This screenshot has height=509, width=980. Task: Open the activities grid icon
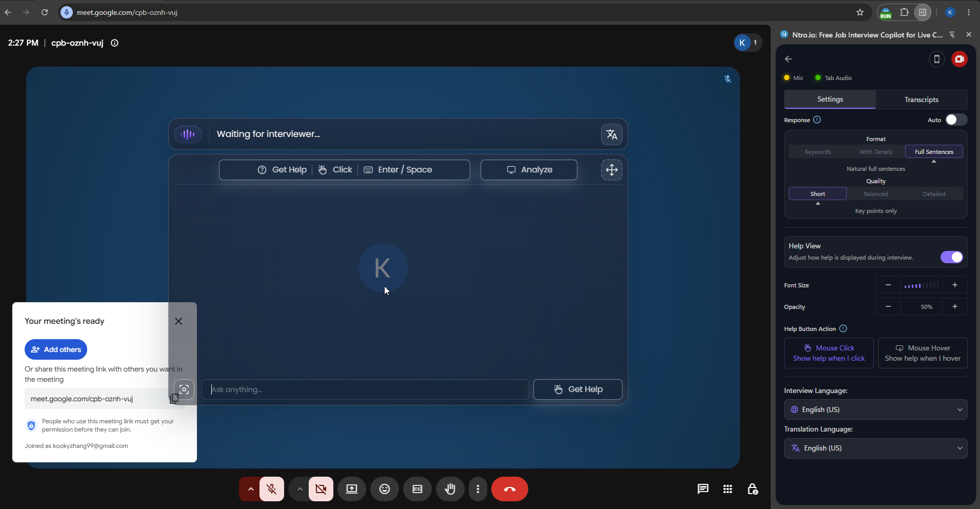pyautogui.click(x=728, y=489)
